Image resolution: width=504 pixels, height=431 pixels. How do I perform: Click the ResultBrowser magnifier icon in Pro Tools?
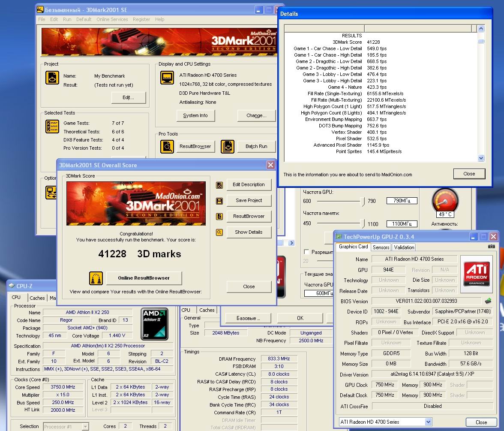[167, 147]
